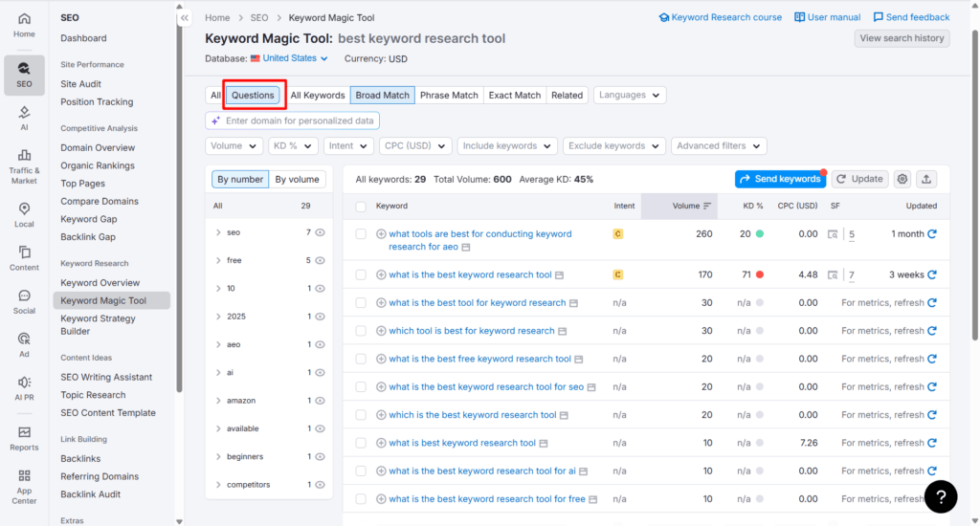
Task: Tick the select-all checkbox in table header
Action: (361, 207)
